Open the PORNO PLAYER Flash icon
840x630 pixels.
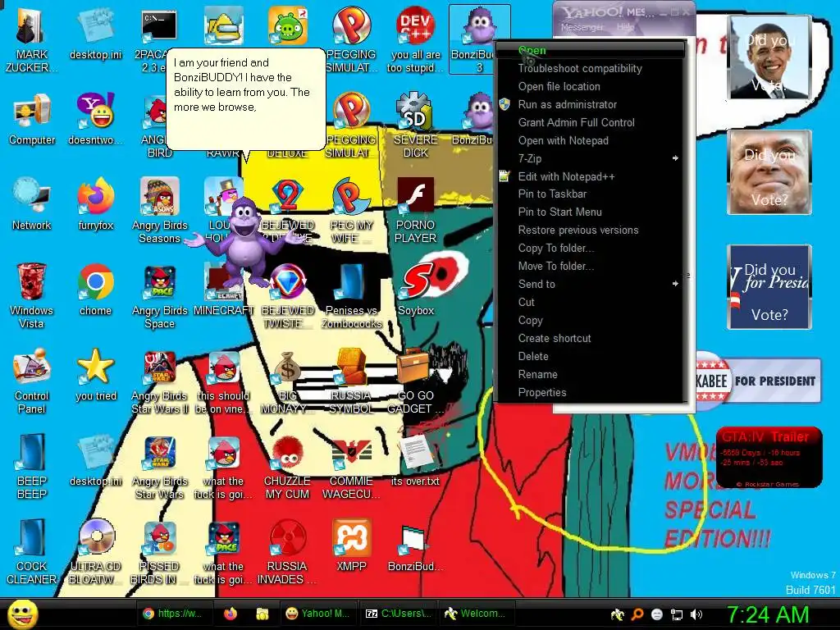click(x=415, y=211)
